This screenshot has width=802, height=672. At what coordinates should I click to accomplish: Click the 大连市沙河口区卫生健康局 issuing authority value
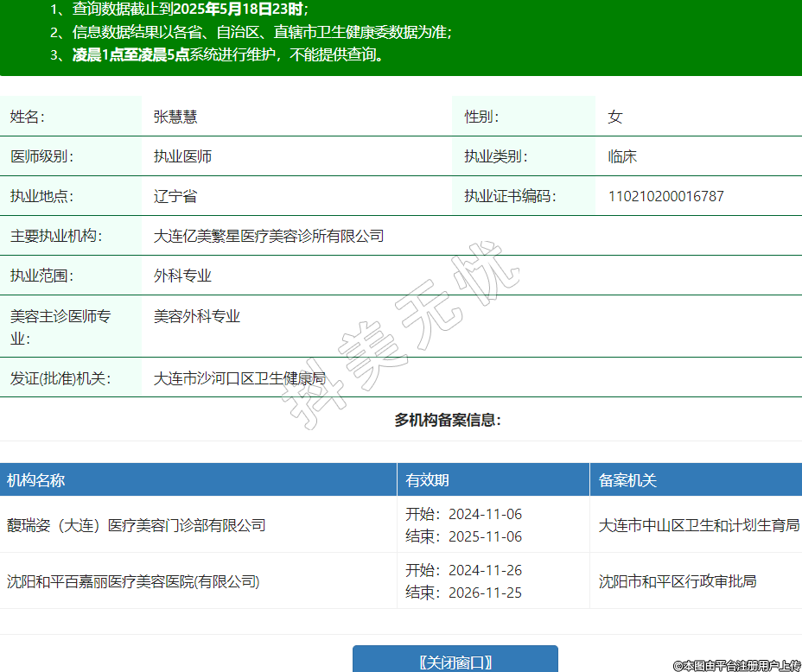pos(239,378)
